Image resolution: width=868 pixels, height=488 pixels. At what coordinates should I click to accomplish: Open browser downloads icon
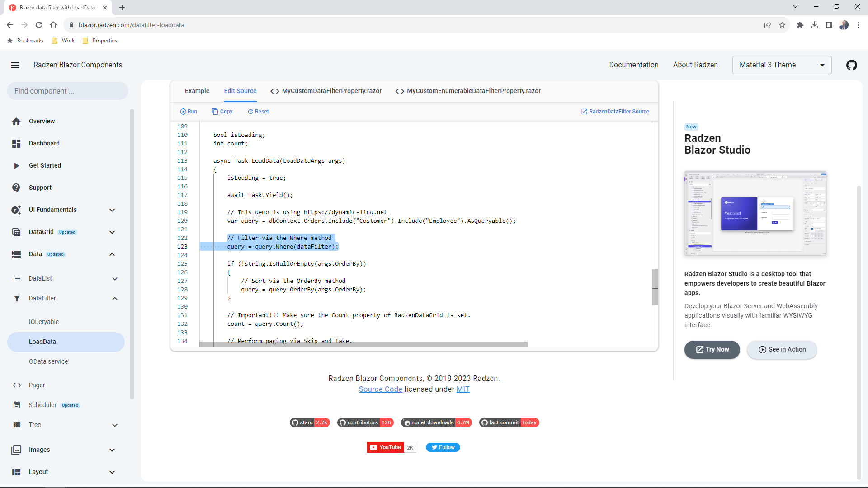click(815, 25)
